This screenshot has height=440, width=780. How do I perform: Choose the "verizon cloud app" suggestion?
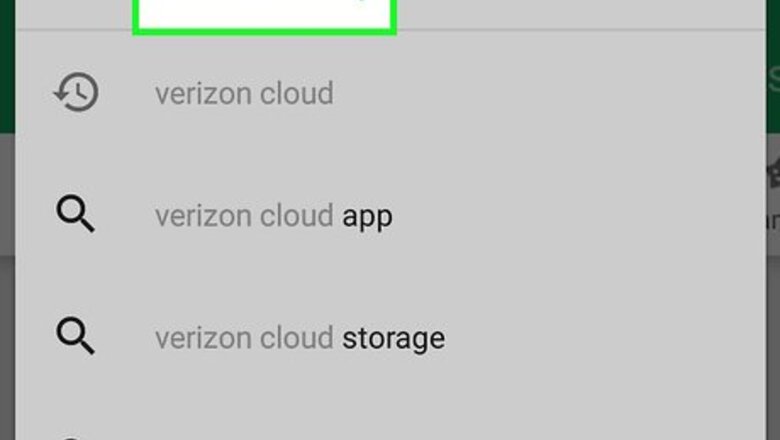click(273, 216)
